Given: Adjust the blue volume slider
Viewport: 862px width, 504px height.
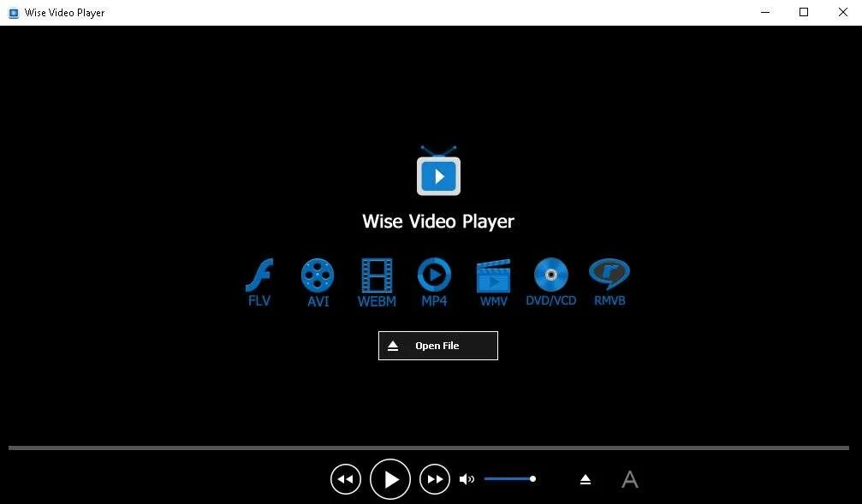Looking at the screenshot, I should pyautogui.click(x=509, y=478).
